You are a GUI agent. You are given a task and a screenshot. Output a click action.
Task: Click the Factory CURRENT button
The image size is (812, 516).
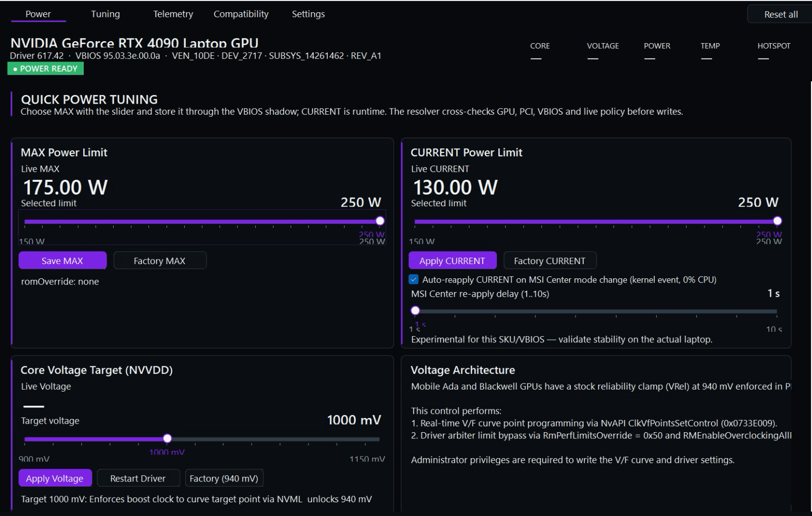[x=550, y=261]
